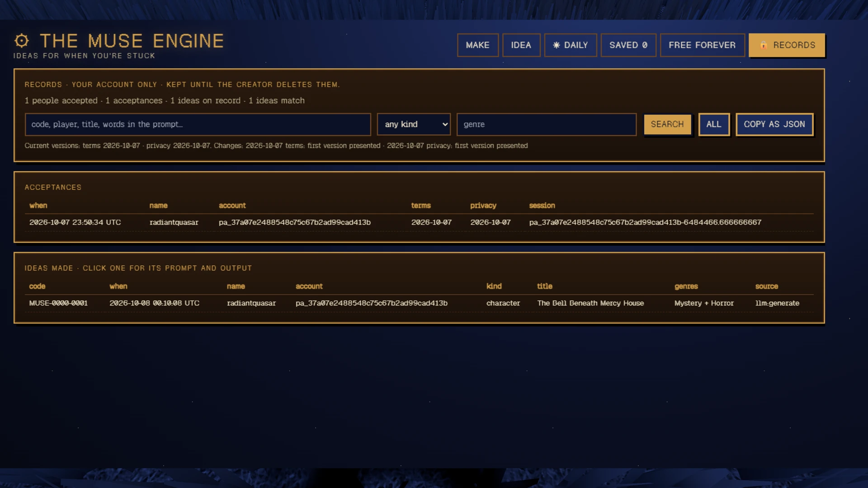868x488 pixels.
Task: Click the 'source' column header
Action: [767, 286]
